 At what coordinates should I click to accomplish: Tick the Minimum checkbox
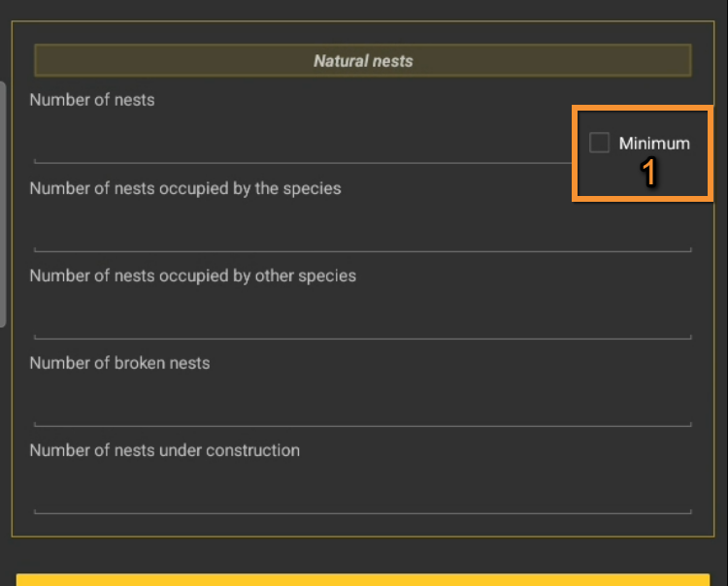click(x=599, y=143)
